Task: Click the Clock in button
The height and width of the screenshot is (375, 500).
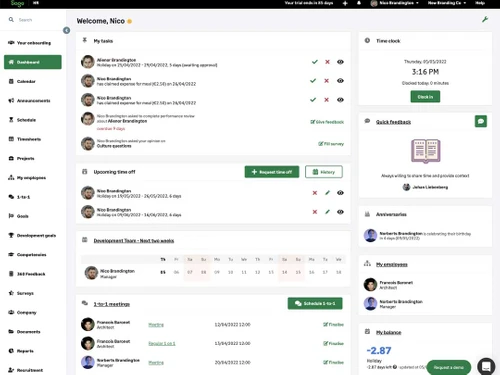Action: pyautogui.click(x=425, y=97)
